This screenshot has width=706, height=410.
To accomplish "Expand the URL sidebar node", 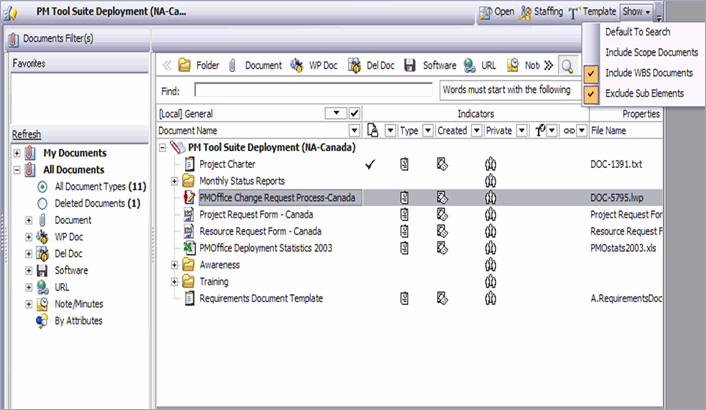I will click(x=29, y=288).
